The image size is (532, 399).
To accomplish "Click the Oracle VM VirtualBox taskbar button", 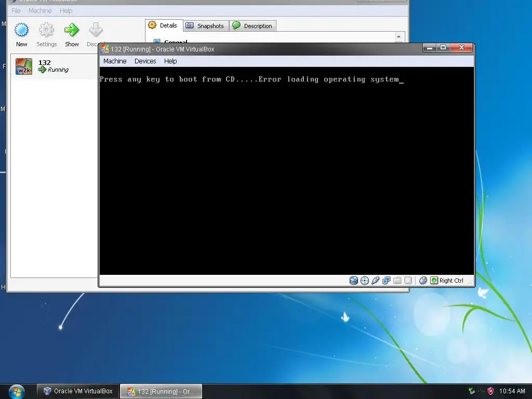I will click(x=78, y=391).
